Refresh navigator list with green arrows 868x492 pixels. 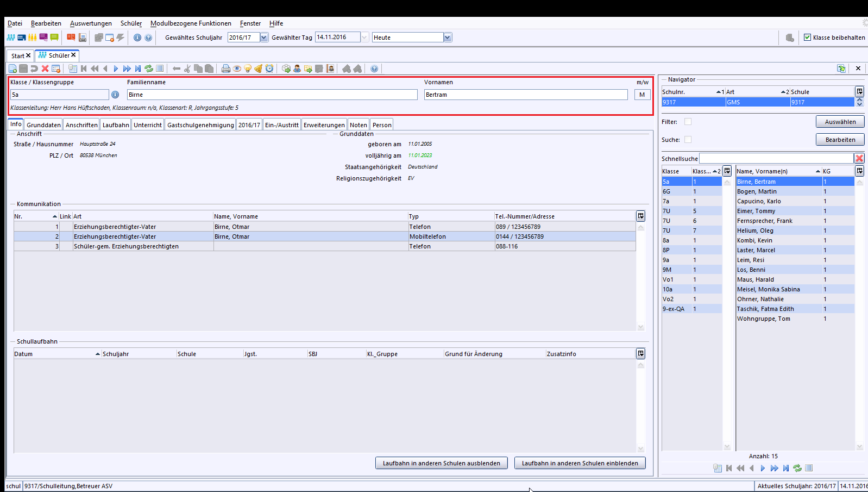click(x=797, y=468)
